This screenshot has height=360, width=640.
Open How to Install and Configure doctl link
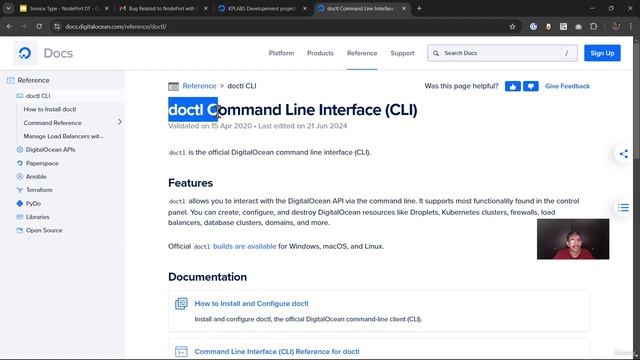[x=251, y=304]
